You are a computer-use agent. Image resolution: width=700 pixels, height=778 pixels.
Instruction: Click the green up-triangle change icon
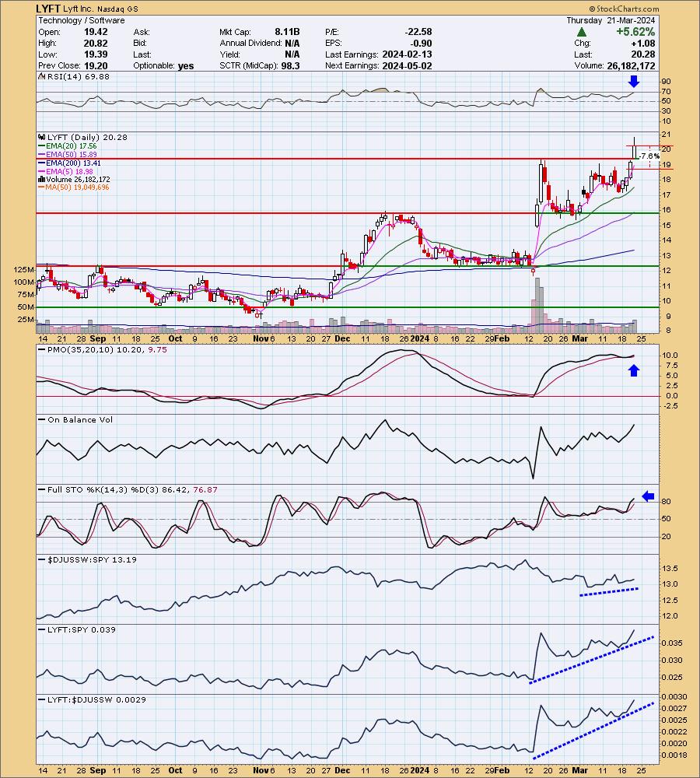tap(582, 32)
